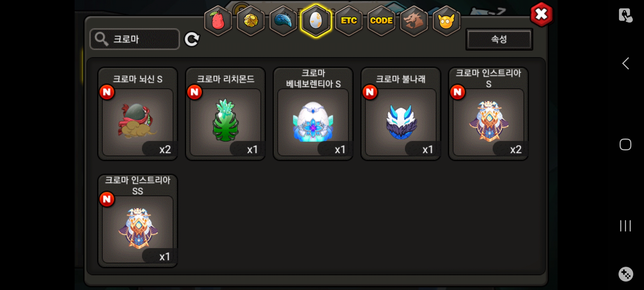Open the CODE tab
This screenshot has width=644, height=290.
coord(381,21)
